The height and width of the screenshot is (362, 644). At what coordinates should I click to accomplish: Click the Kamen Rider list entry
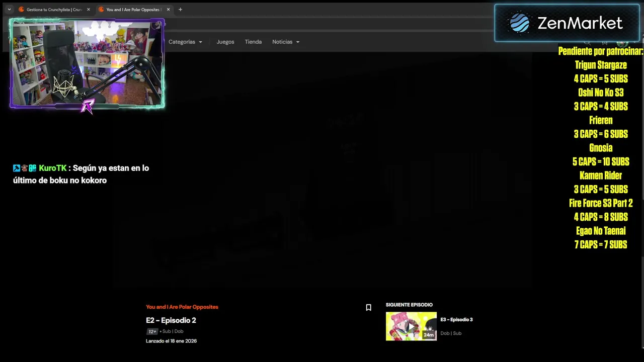click(x=601, y=175)
